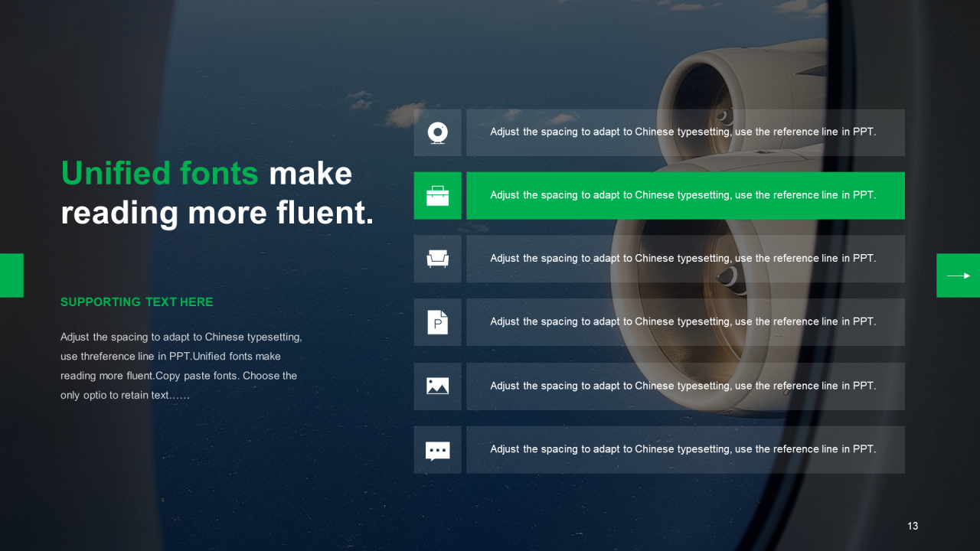Select the "SUPPORTING TEXT HERE" heading

(x=137, y=302)
